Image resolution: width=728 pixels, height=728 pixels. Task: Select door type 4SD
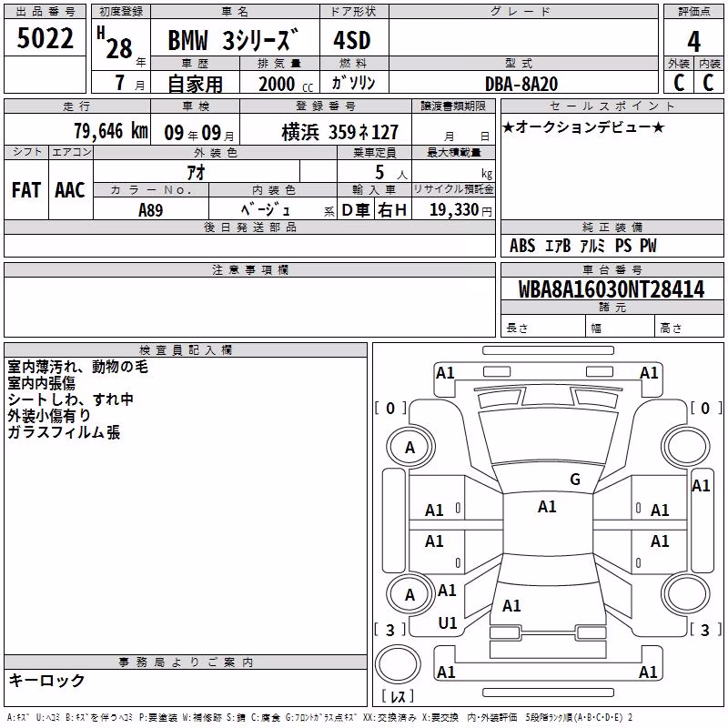(352, 40)
